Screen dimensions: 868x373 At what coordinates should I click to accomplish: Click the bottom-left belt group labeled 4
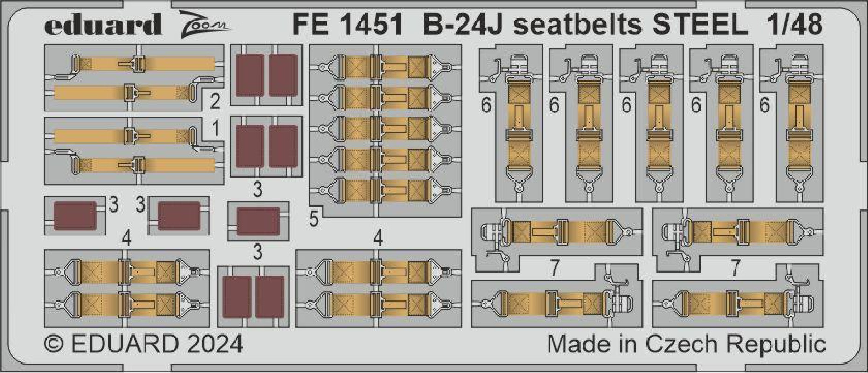(x=127, y=288)
